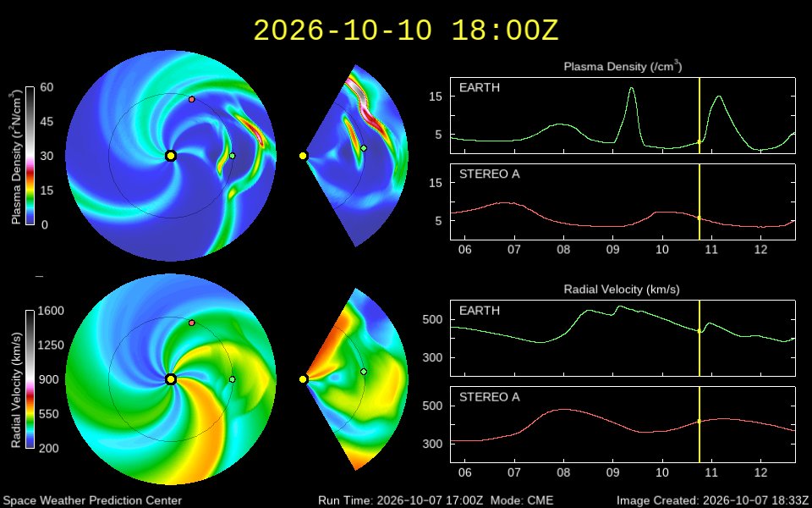Viewport: 812px width, 508px height.
Task: Click the Plasma Density color scale bar
Action: tap(30, 156)
